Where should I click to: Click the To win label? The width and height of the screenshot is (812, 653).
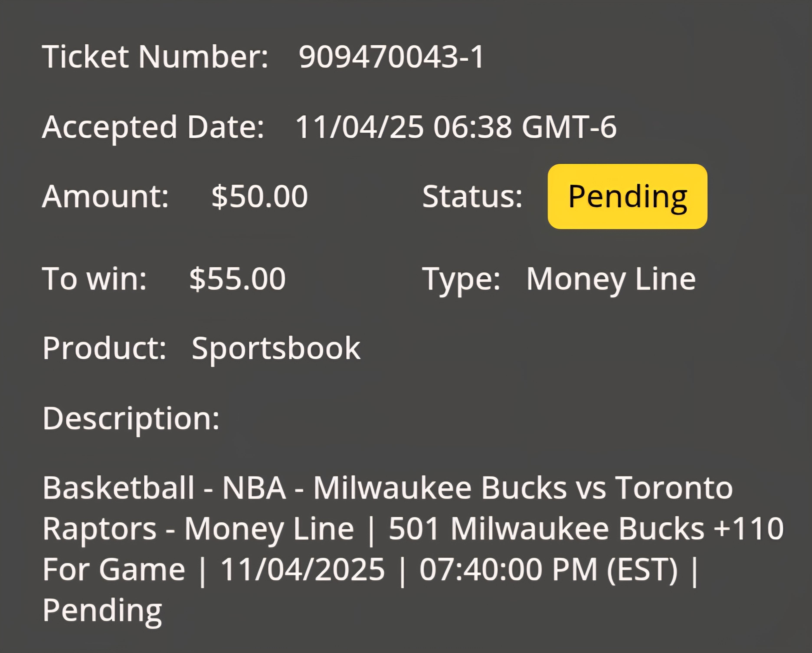[94, 279]
